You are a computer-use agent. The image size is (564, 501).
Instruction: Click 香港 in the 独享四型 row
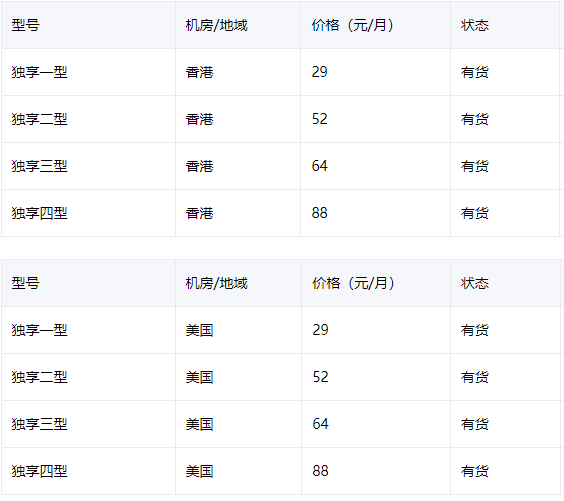pyautogui.click(x=199, y=213)
